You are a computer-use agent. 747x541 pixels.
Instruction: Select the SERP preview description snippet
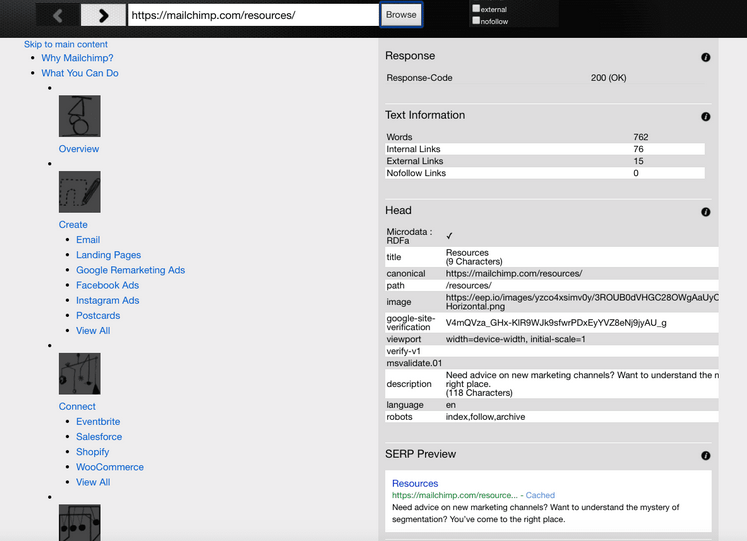pyautogui.click(x=535, y=513)
